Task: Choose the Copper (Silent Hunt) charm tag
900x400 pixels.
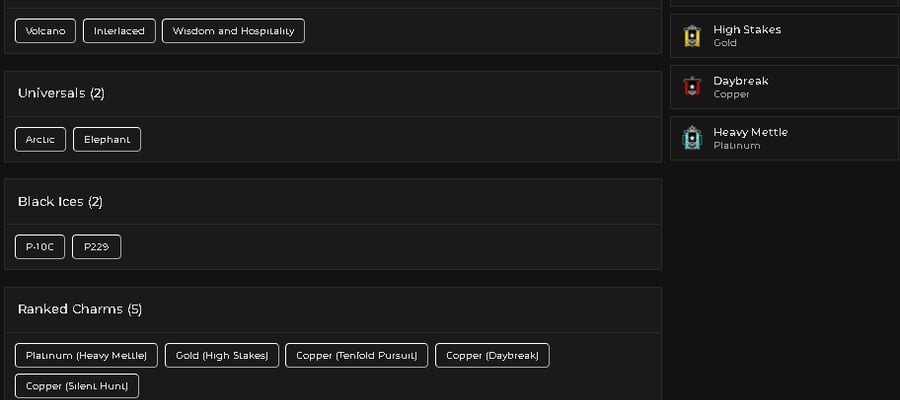Action: tap(77, 386)
